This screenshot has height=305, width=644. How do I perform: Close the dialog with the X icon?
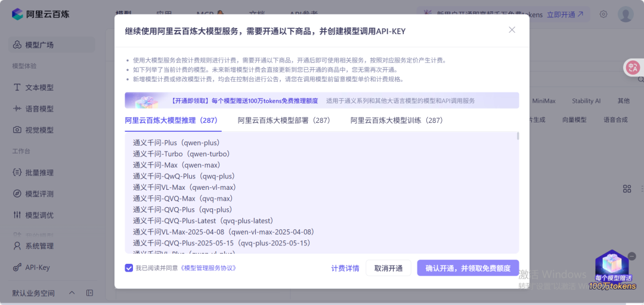coord(512,30)
